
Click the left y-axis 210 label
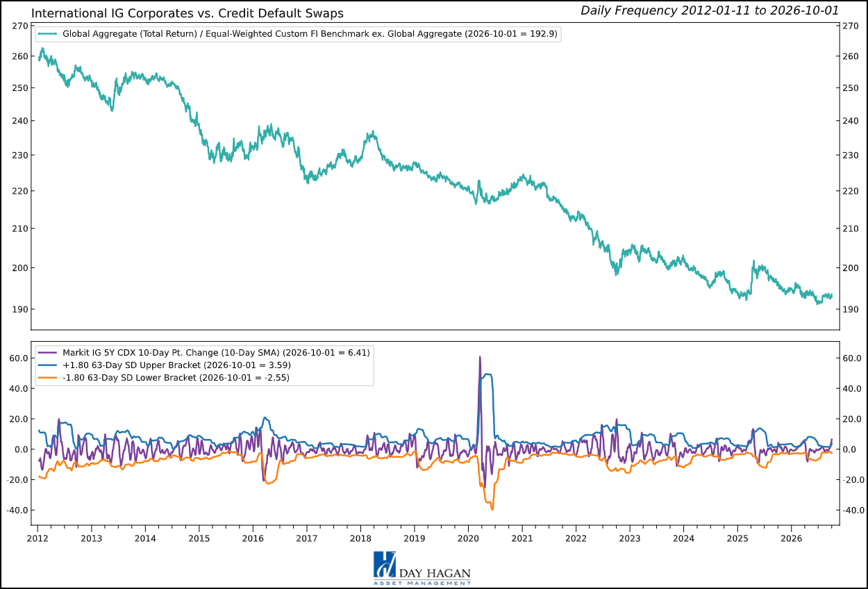tap(19, 229)
